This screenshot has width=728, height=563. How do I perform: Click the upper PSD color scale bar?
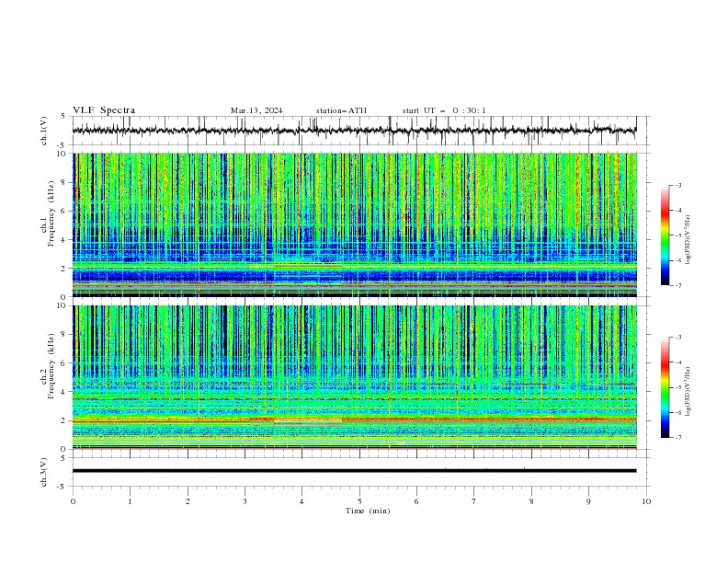tap(665, 236)
